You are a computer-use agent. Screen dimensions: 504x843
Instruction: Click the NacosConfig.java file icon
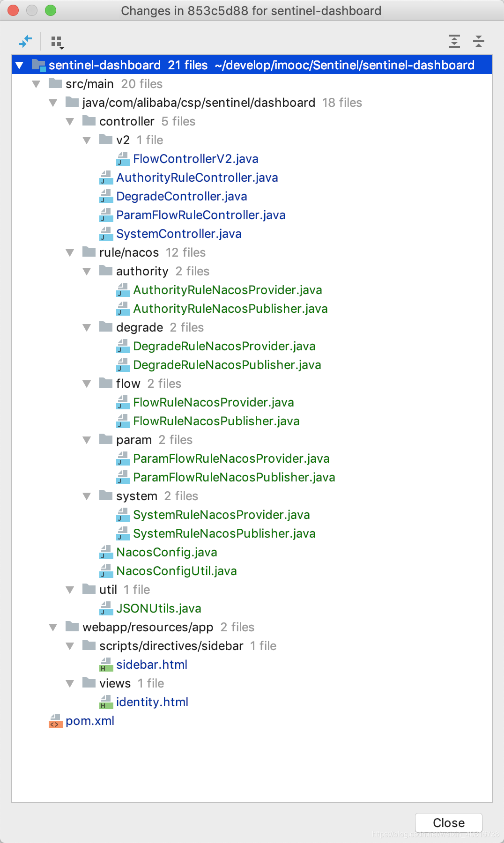point(106,552)
